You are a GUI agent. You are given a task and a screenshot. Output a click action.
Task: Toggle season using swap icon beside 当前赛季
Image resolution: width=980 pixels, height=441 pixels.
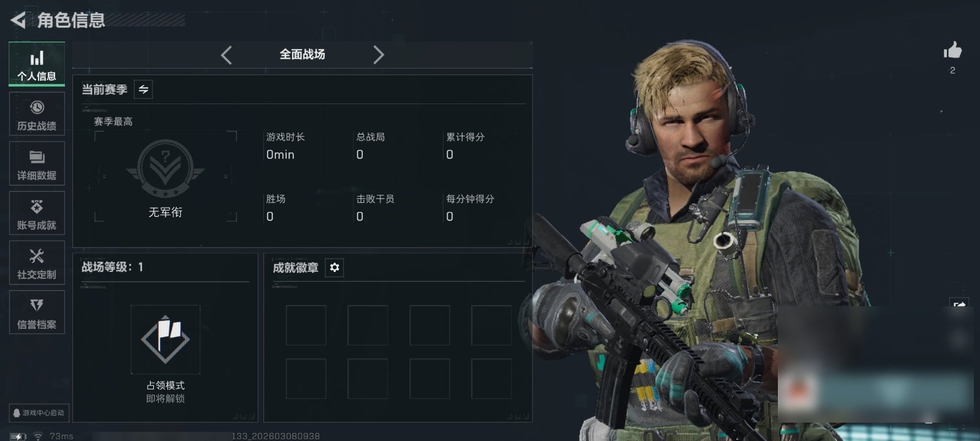point(143,89)
